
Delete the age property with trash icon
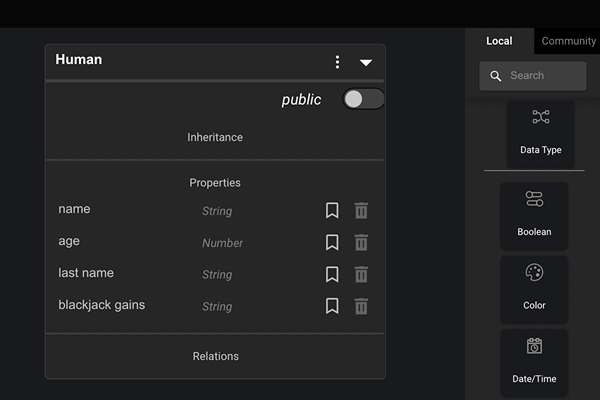click(361, 242)
